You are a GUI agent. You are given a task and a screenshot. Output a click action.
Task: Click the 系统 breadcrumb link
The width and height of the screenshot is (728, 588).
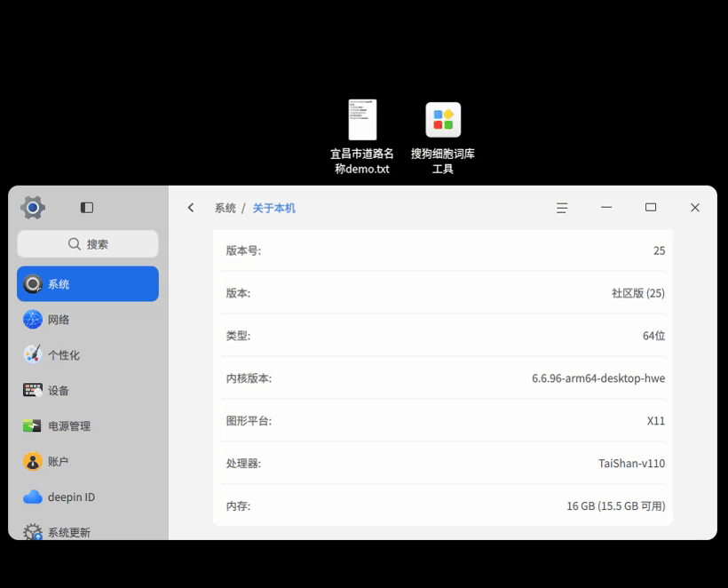coord(226,208)
